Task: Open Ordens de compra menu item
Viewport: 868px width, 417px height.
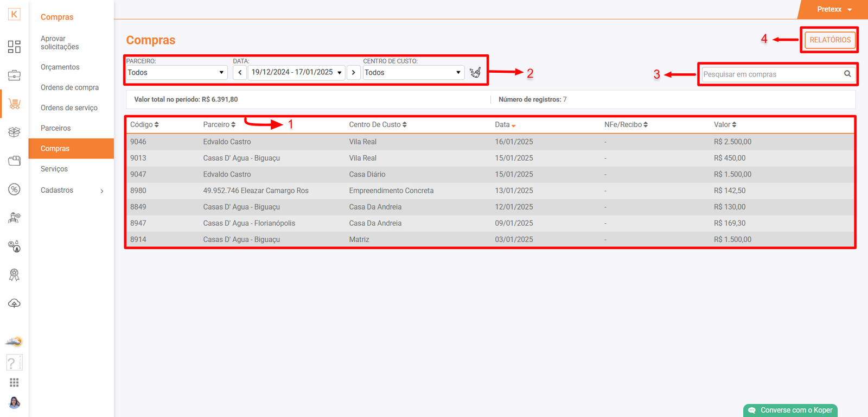Action: point(69,87)
